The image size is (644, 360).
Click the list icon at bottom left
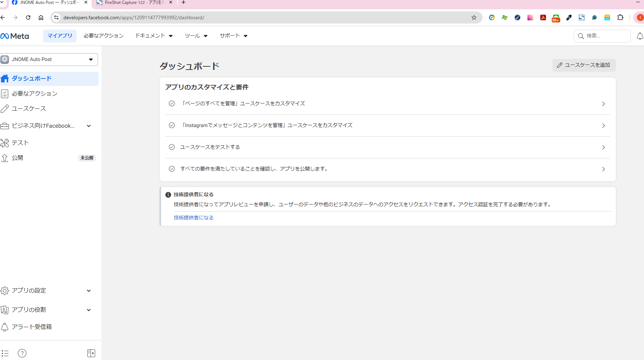tap(5, 353)
